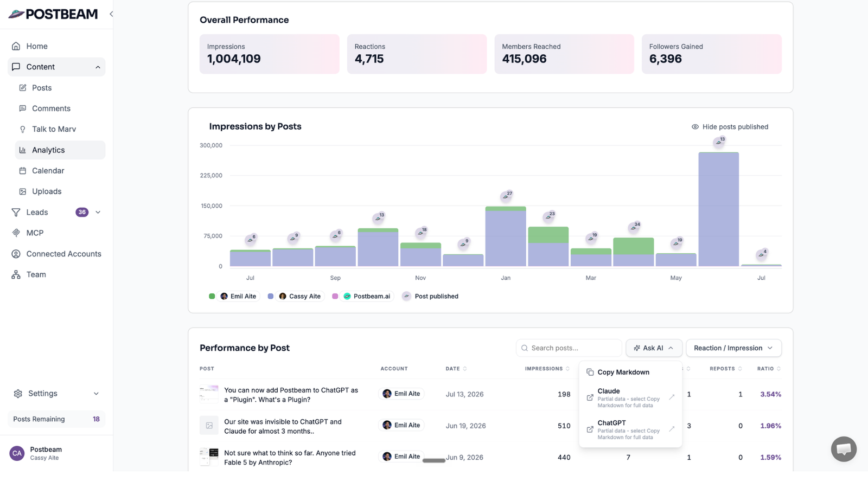Click the Talk to Marv lightbulb icon

23,129
